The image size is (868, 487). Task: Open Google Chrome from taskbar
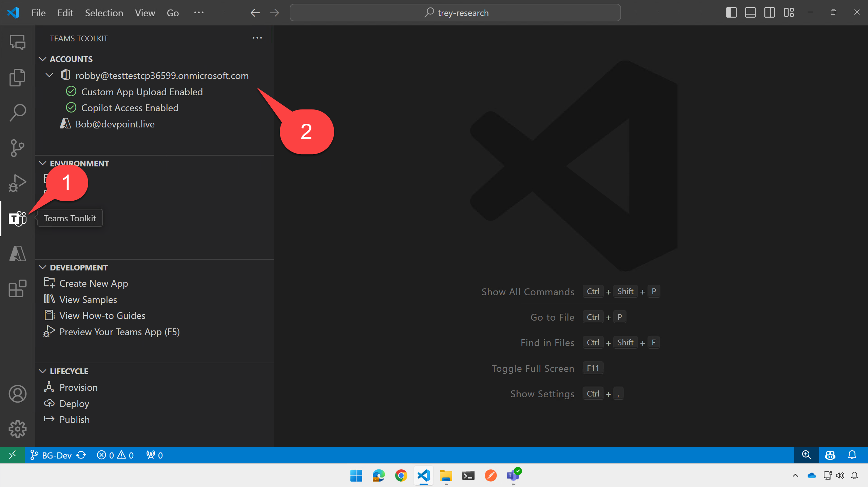[401, 475]
